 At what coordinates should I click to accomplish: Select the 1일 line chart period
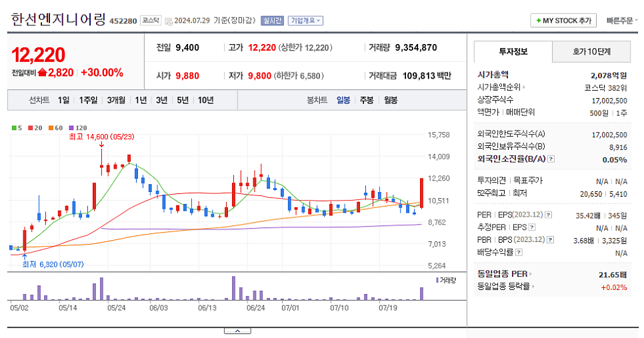click(63, 100)
